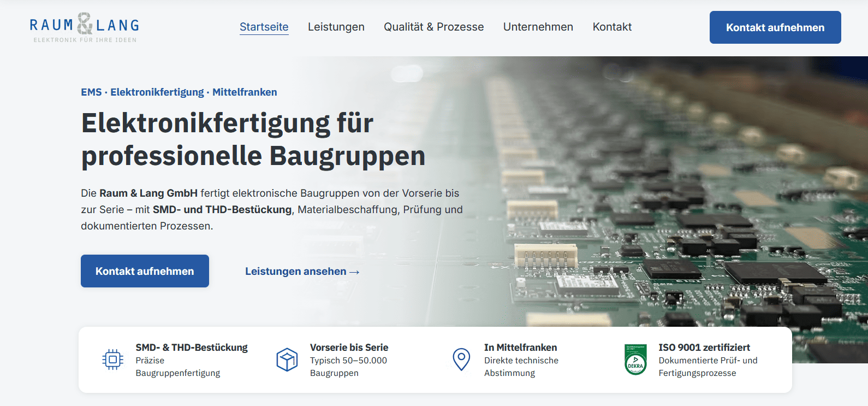Click the Raum & Lang logo
This screenshot has height=406, width=868.
point(85,27)
